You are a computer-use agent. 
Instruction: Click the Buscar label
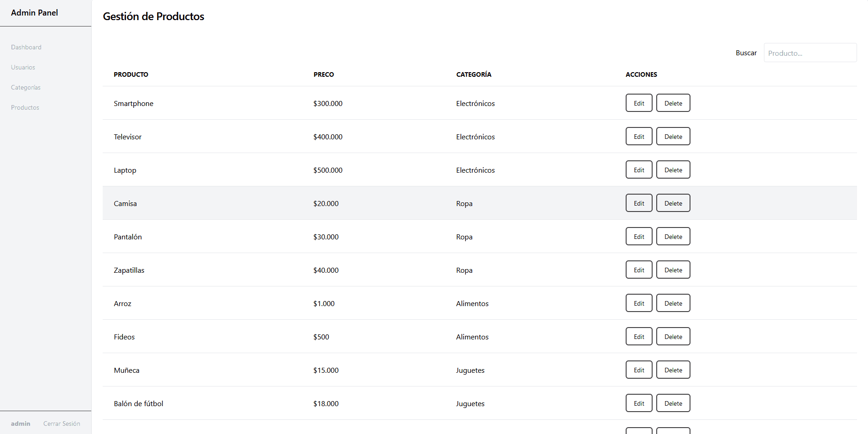pos(746,53)
